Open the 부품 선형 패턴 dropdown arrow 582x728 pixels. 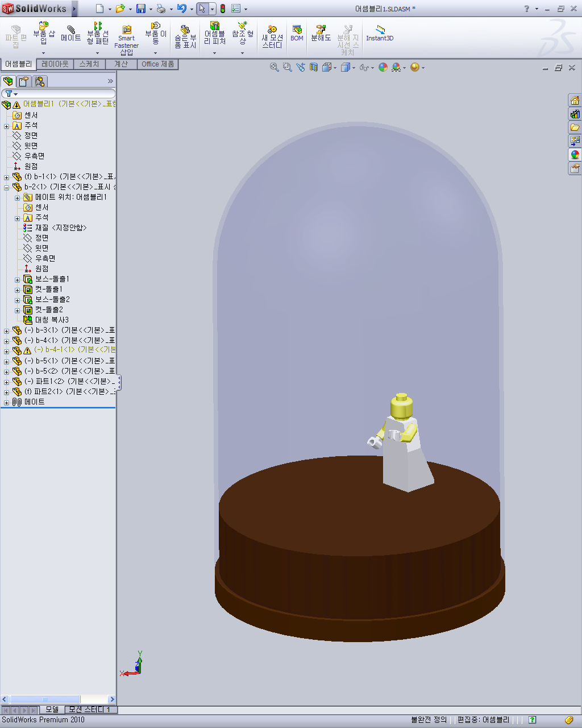pos(98,53)
